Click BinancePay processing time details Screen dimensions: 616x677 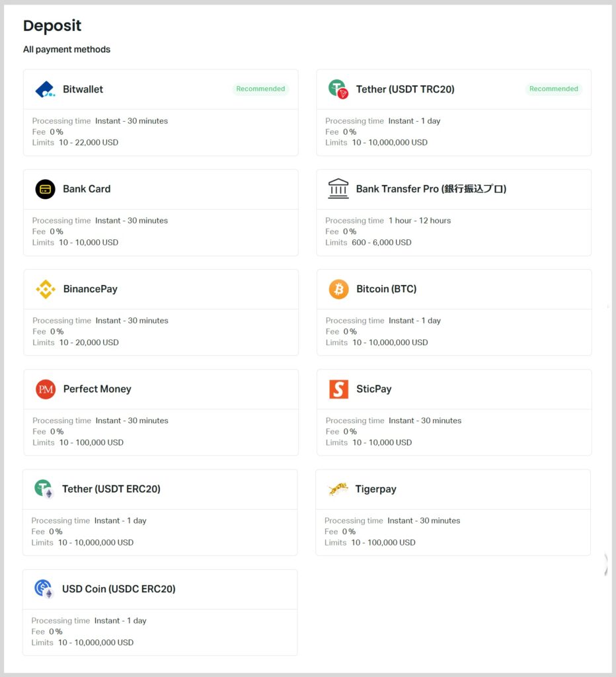click(100, 321)
